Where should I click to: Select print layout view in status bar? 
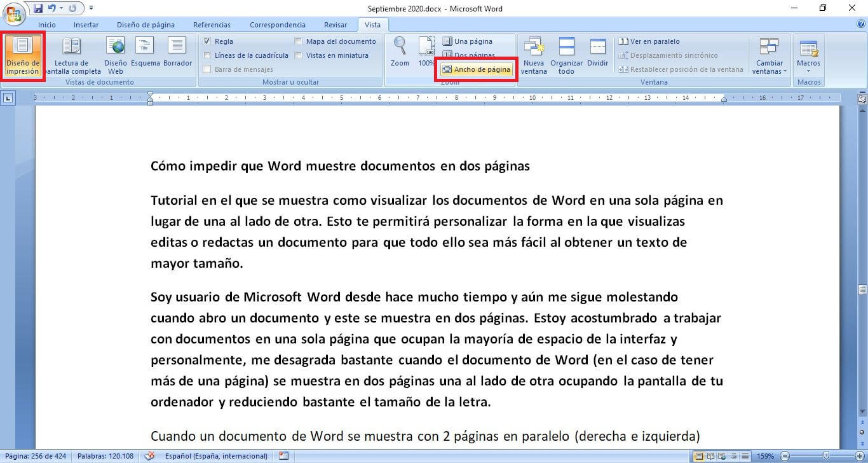(x=699, y=456)
